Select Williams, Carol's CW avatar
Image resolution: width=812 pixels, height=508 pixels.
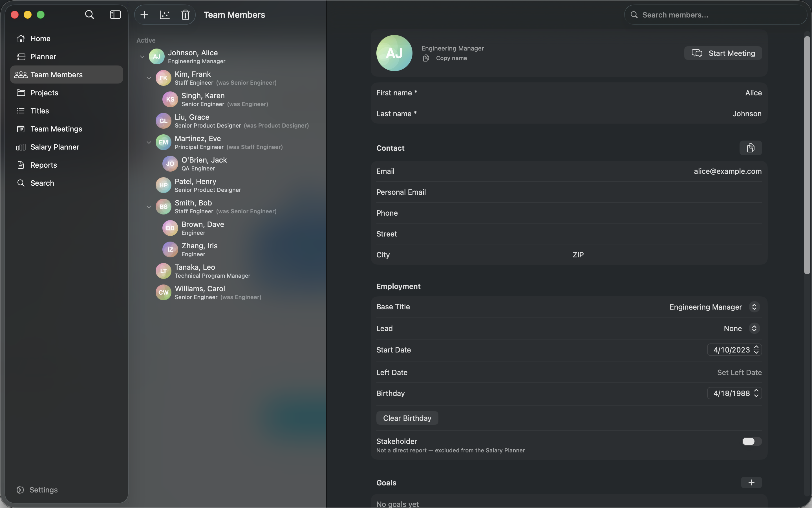pyautogui.click(x=164, y=293)
